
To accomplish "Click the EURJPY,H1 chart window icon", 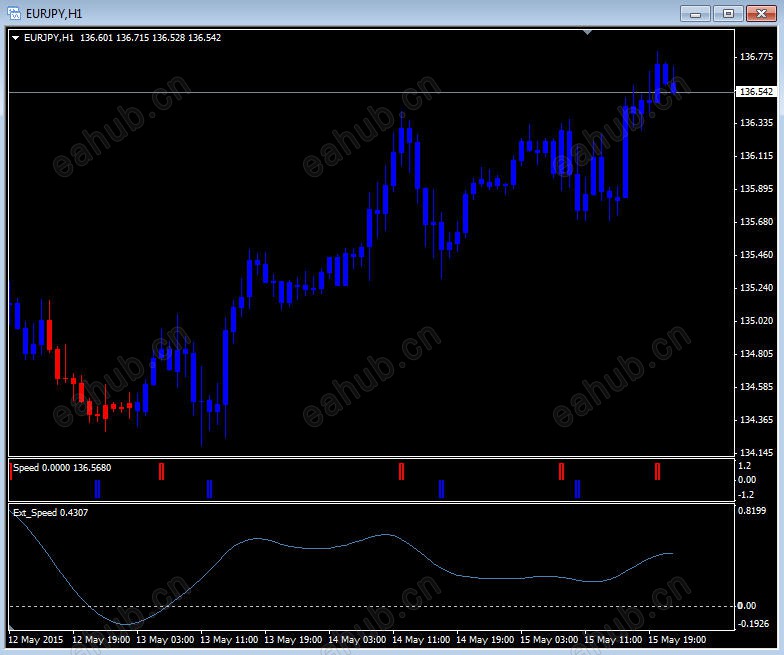I will 14,13.
